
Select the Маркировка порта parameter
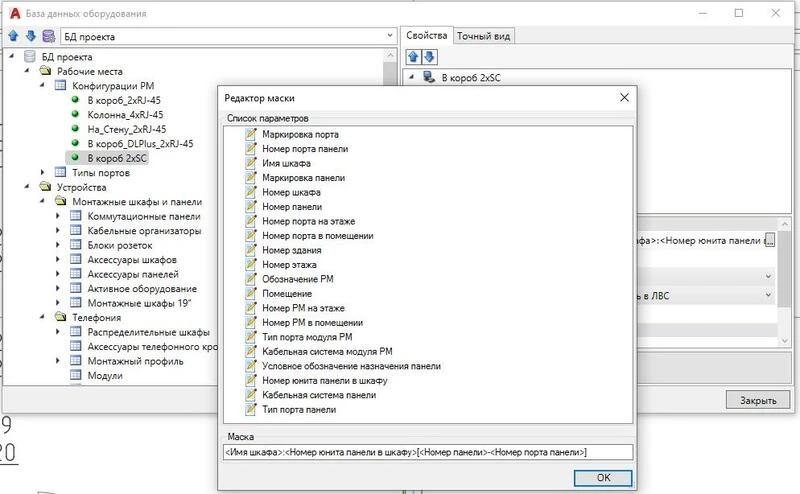[x=299, y=134]
